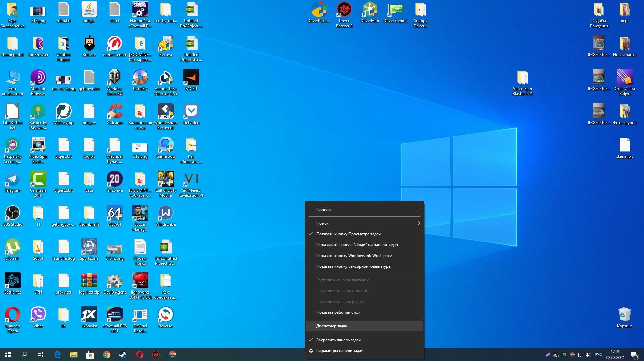Launch the Battle.net shortcut
The image size is (644, 361).
(13, 284)
